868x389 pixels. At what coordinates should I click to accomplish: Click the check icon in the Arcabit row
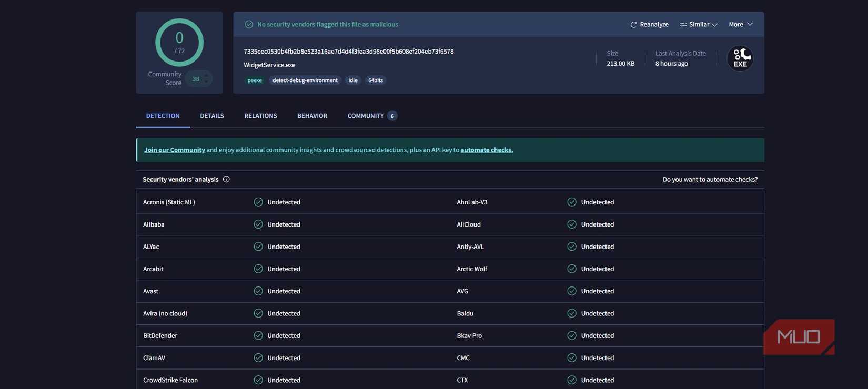258,269
